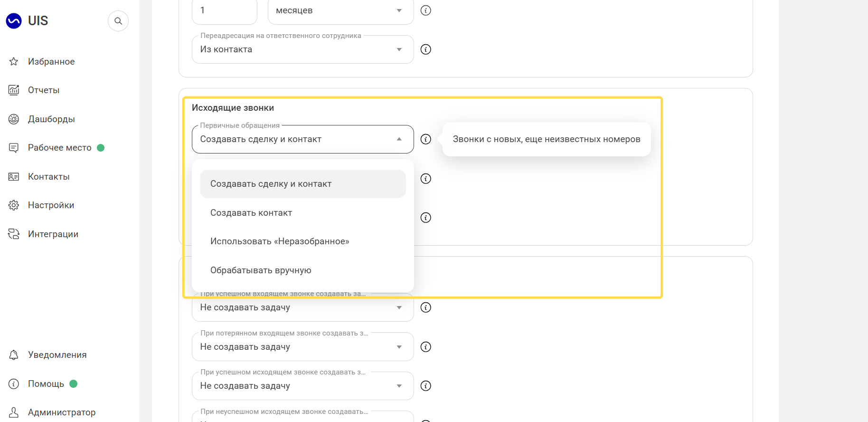
Task: Click the UIS logo
Action: tap(27, 21)
